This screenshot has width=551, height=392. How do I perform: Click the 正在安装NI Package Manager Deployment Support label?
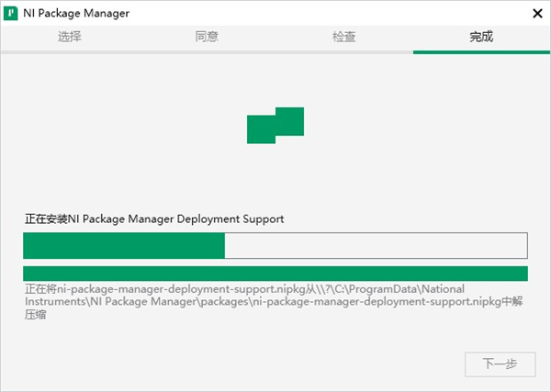coord(153,219)
